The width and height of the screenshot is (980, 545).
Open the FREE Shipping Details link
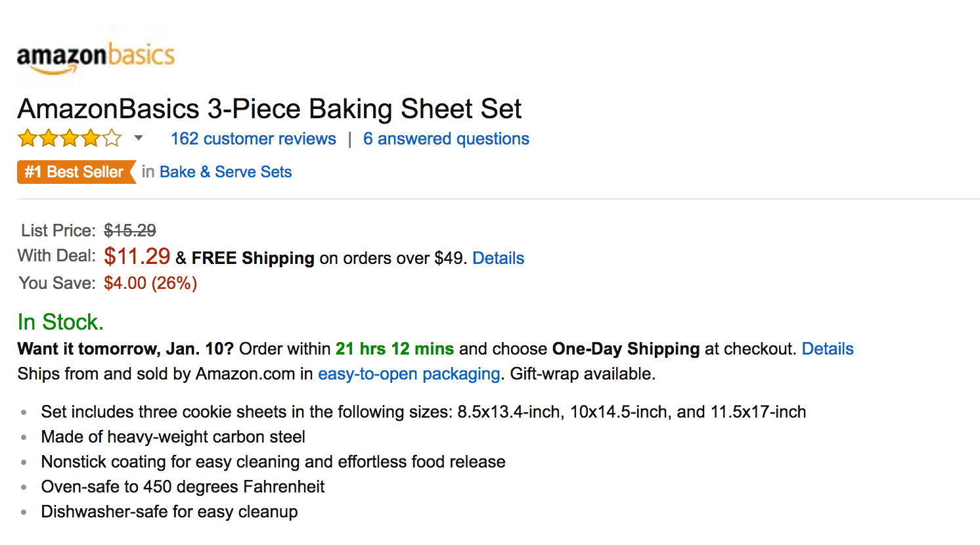pyautogui.click(x=498, y=258)
